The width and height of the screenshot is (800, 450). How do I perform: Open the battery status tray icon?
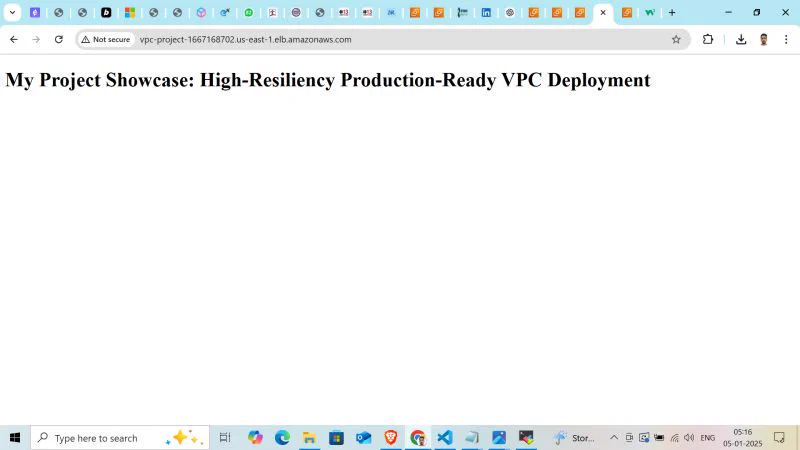coord(659,438)
